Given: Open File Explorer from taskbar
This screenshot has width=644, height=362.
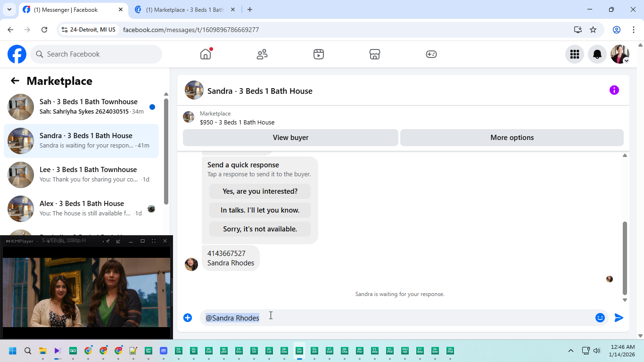Looking at the screenshot, I should pyautogui.click(x=43, y=351).
